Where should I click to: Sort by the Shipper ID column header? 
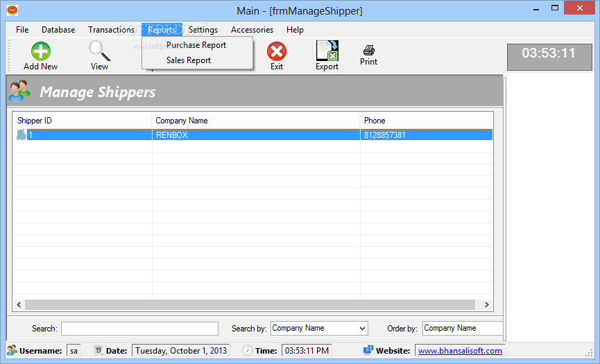point(83,121)
